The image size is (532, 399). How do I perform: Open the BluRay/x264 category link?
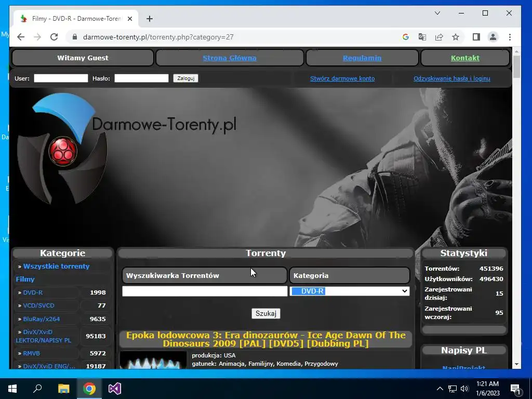(x=42, y=319)
